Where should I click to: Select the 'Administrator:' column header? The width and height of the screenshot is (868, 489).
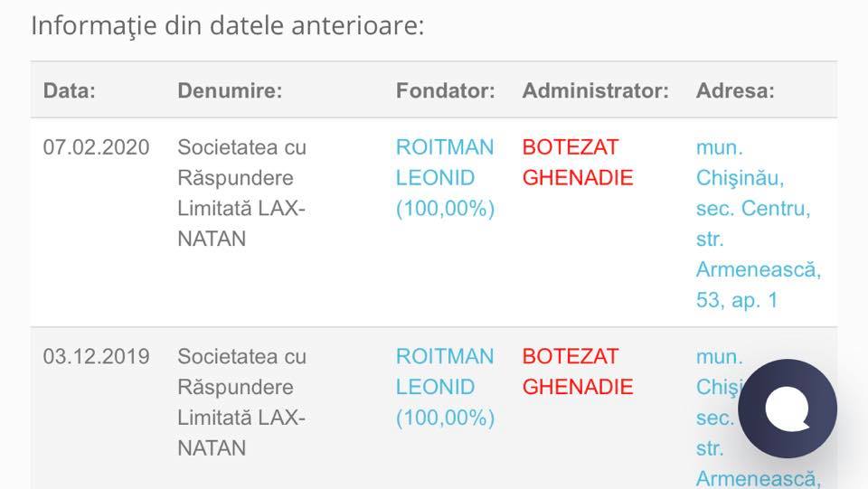click(x=595, y=90)
